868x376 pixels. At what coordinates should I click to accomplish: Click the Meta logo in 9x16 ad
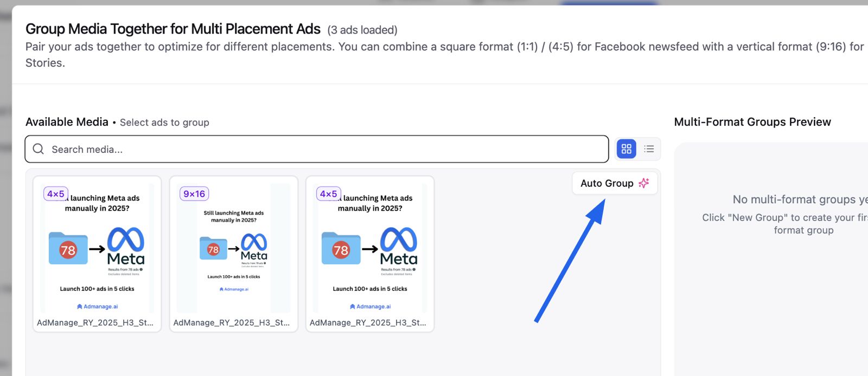click(x=254, y=247)
